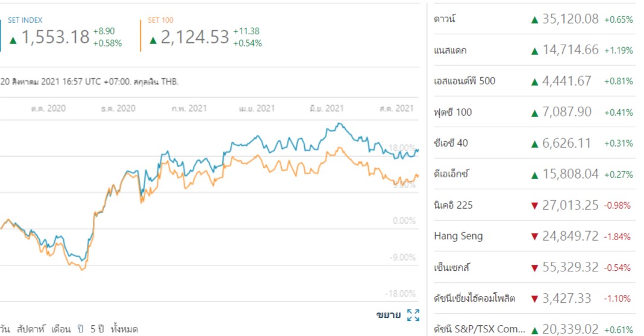Click the red down arrow for Hang Seng
The width and height of the screenshot is (644, 336).
coord(534,236)
